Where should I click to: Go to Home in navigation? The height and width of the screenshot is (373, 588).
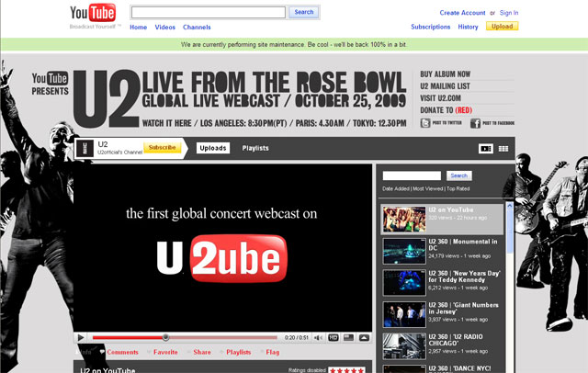[x=139, y=27]
